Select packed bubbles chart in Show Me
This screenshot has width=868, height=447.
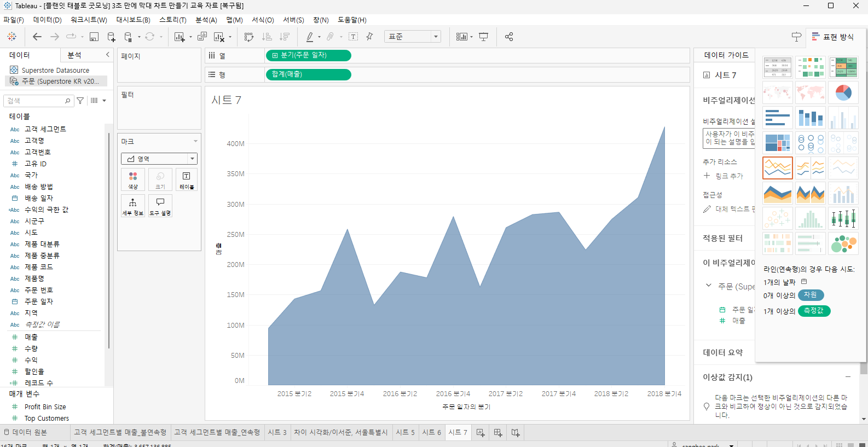843,243
